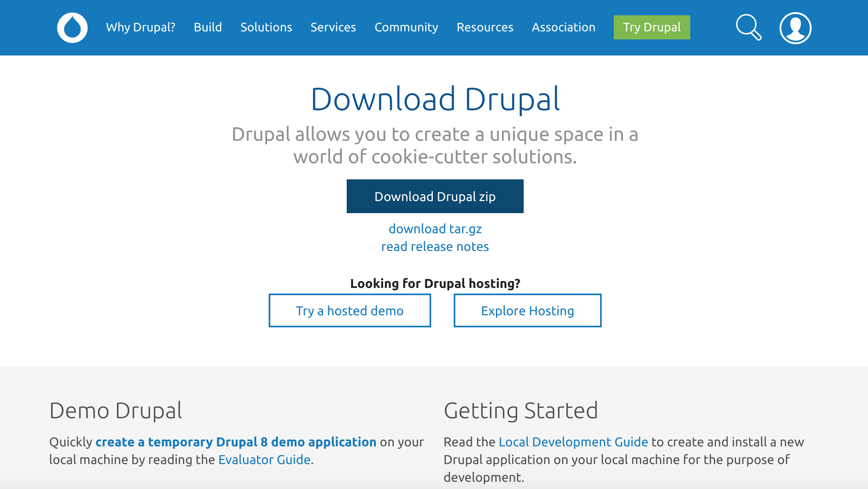Open the Services menu item
This screenshot has width=868, height=489.
click(333, 27)
